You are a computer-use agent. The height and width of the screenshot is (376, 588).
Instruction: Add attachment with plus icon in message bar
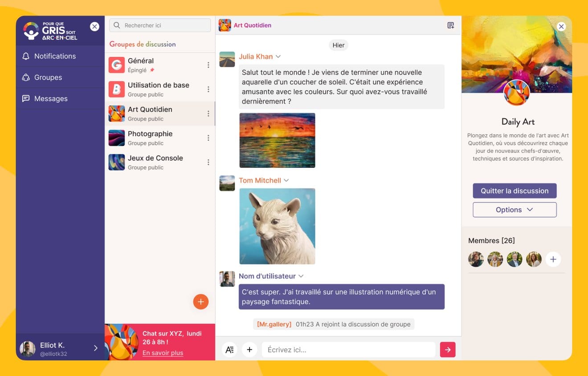(x=249, y=350)
